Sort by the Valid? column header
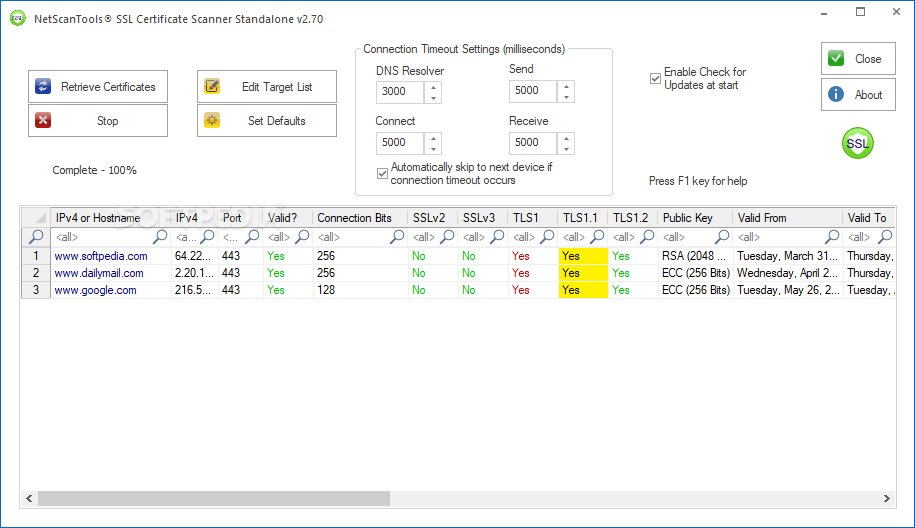Viewport: 915px width, 528px height. click(x=288, y=218)
